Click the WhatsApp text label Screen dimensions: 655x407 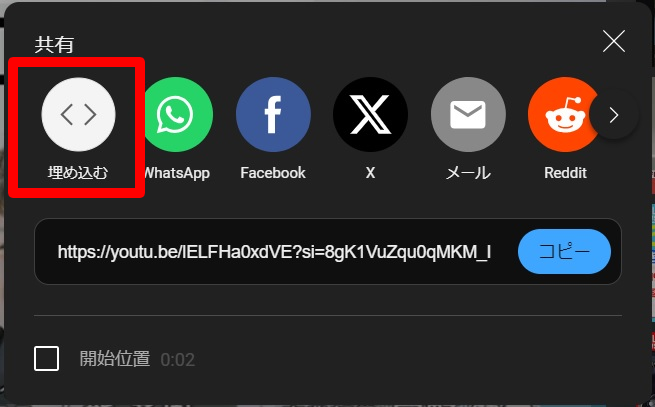pos(177,173)
